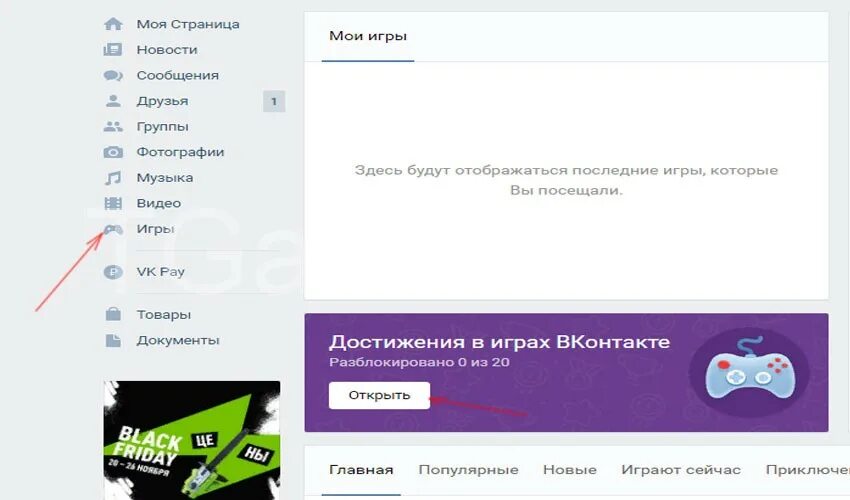
Task: Click the VK Pay coin icon
Action: click(113, 272)
